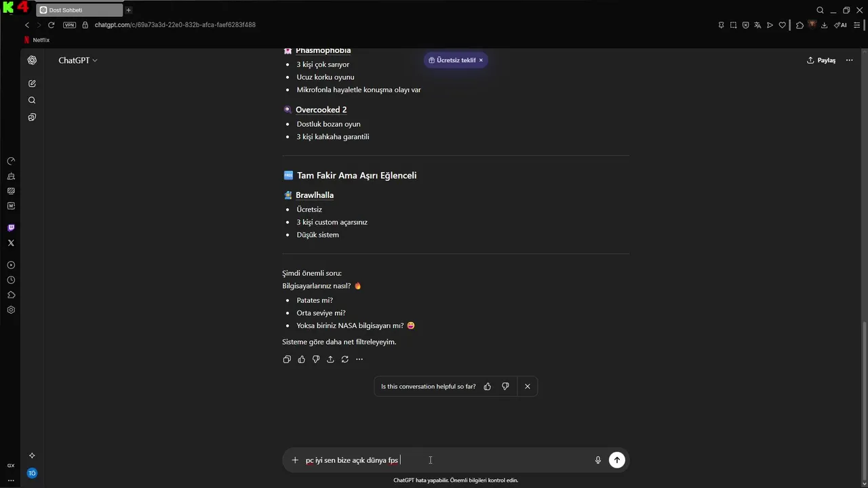The image size is (868, 488).
Task: Open the ChatGPT model dropdown
Action: 77,60
